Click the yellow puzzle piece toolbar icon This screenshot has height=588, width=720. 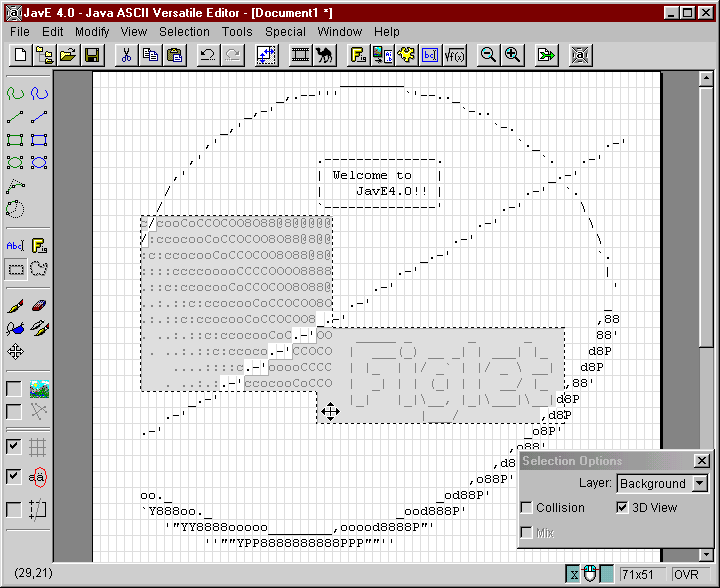406,55
